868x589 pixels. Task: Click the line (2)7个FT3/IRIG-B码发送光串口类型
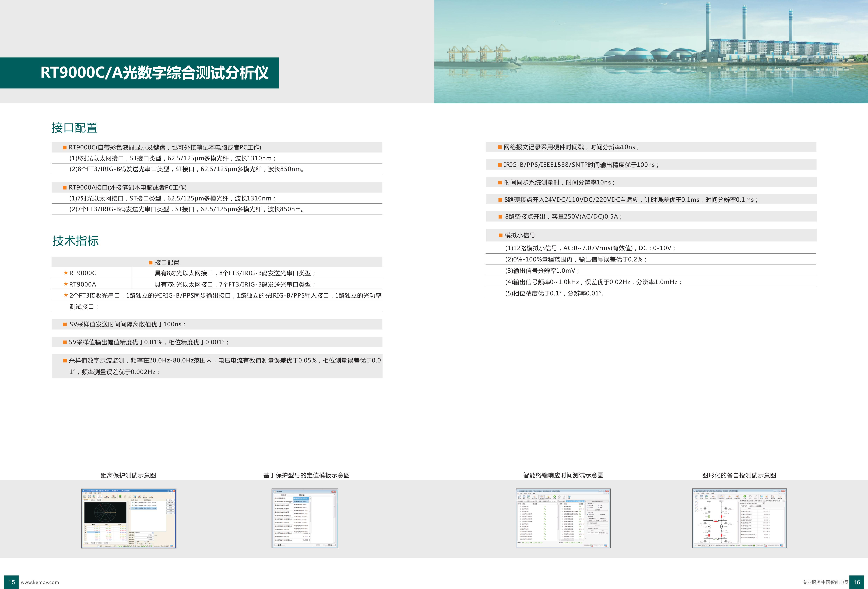187,209
